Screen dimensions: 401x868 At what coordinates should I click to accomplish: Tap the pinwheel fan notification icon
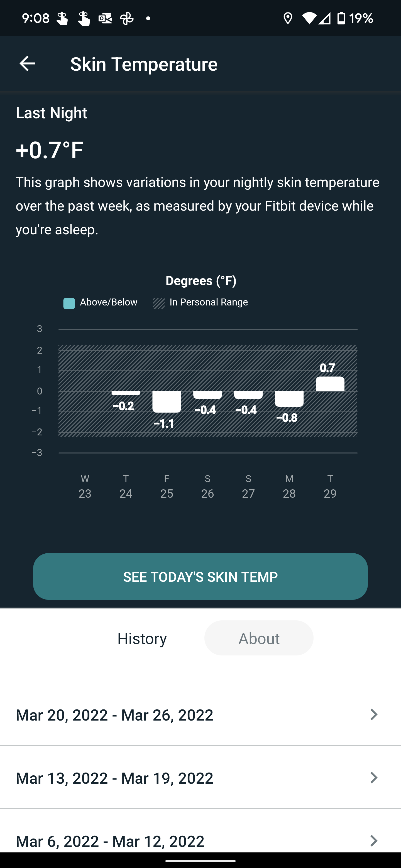(127, 18)
